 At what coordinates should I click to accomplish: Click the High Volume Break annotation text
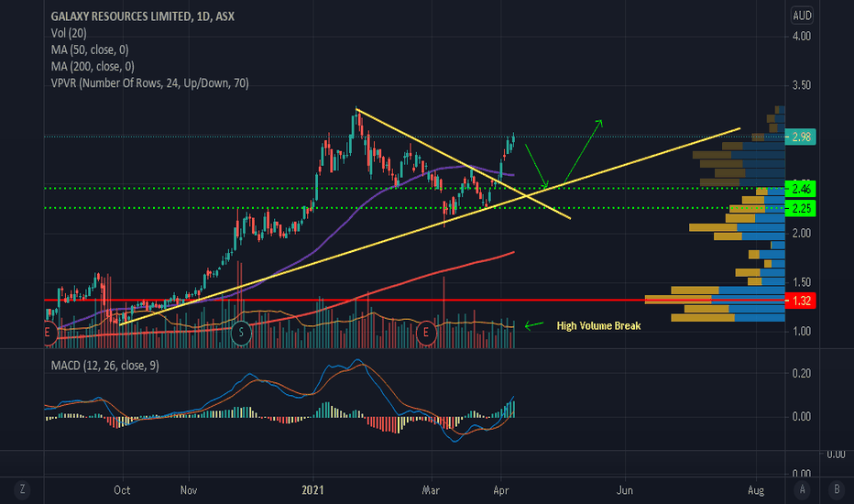tap(598, 326)
